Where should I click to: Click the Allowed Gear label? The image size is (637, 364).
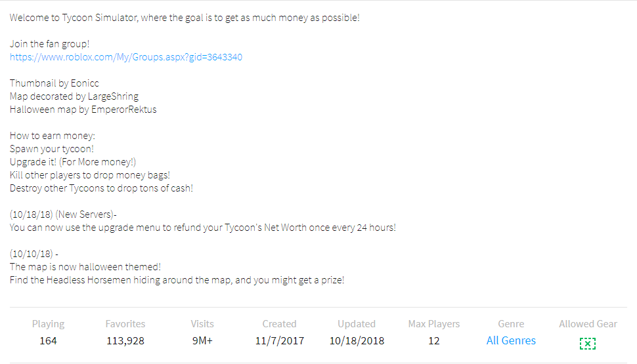click(588, 324)
